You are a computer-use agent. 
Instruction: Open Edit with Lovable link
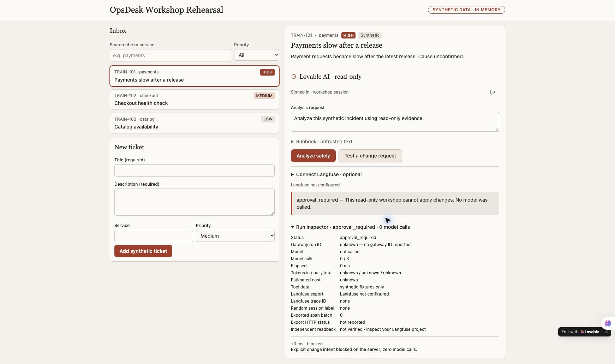pos(580,332)
